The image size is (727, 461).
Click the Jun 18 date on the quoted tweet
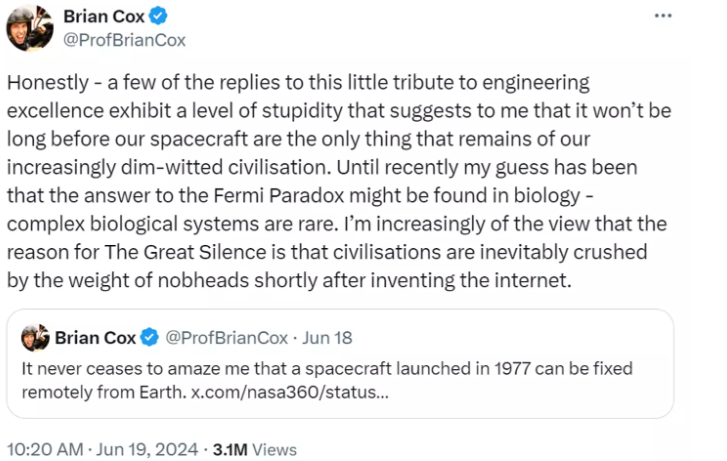[x=327, y=338]
